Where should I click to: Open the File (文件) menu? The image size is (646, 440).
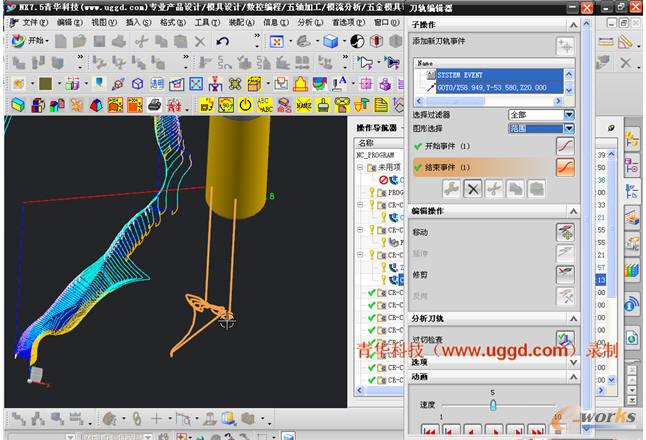(33, 21)
